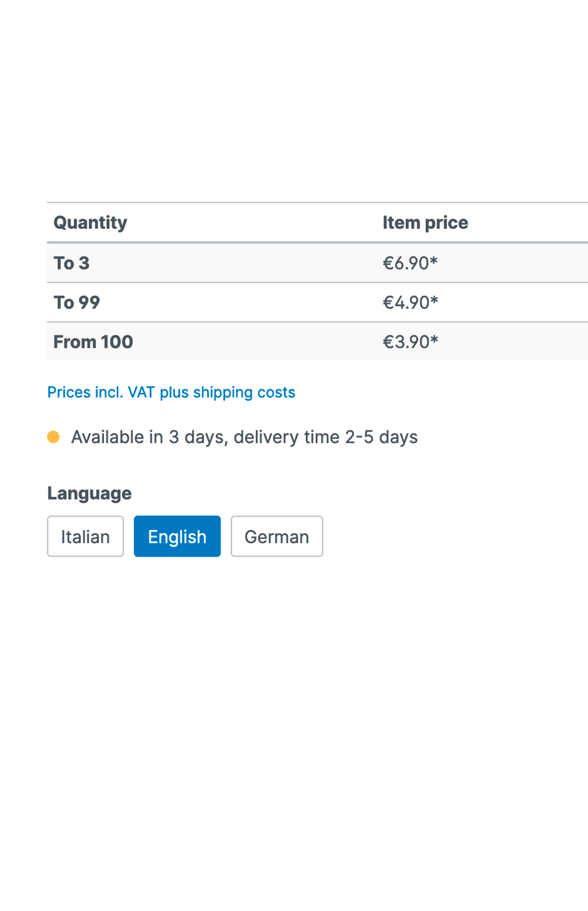Open Prices incl. VAT plus shipping costs link
Viewport: 588px width, 911px height.
tap(171, 392)
